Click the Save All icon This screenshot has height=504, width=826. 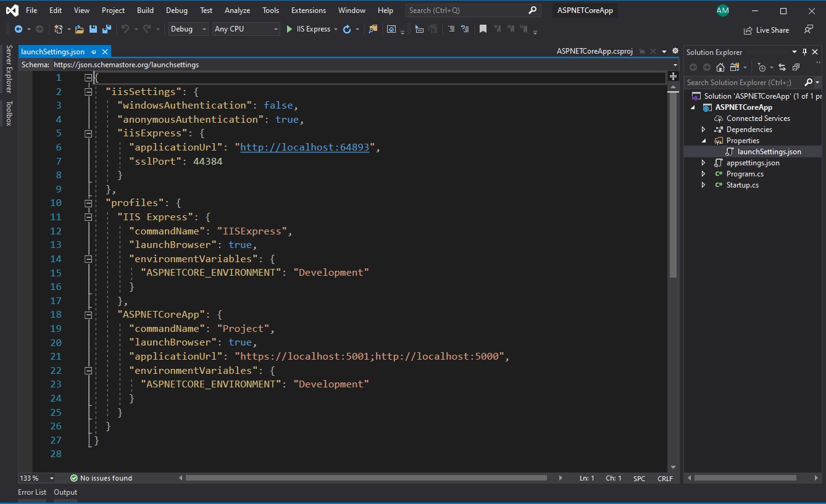(x=106, y=29)
